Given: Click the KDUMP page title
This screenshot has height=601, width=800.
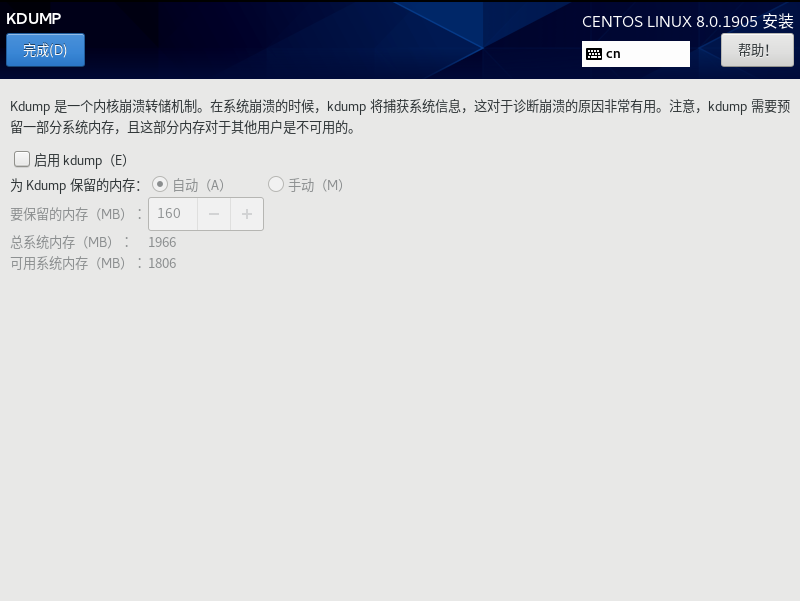Looking at the screenshot, I should (34, 18).
